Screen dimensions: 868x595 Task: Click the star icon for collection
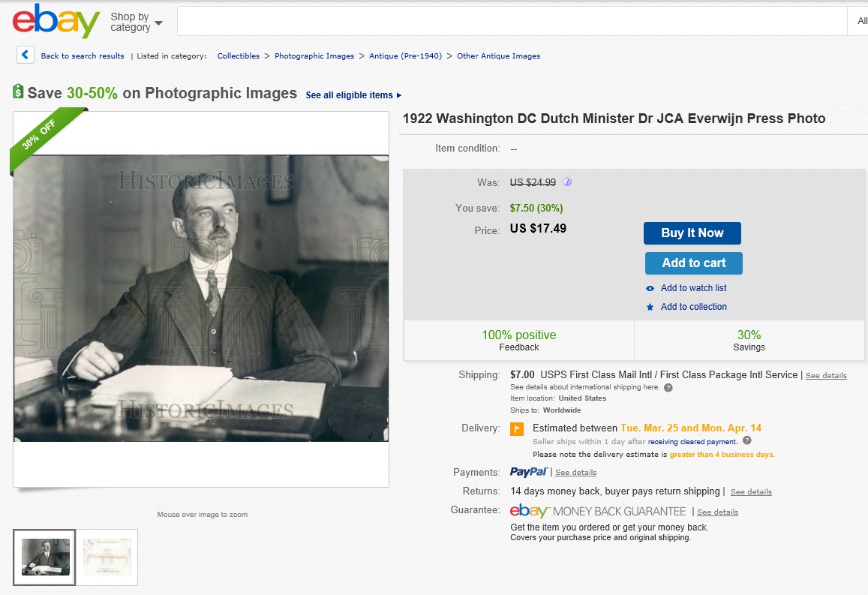(x=650, y=307)
